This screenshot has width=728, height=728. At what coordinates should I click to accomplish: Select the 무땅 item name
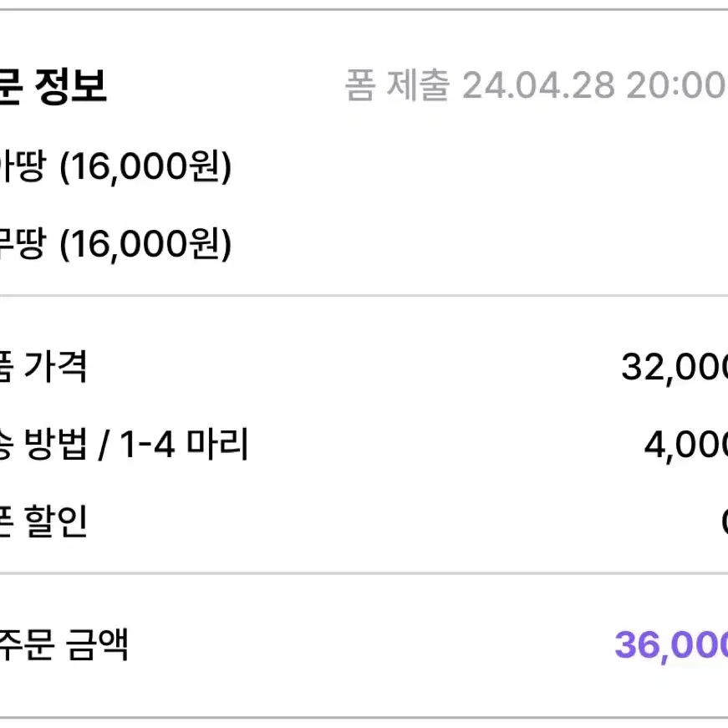coord(23,243)
